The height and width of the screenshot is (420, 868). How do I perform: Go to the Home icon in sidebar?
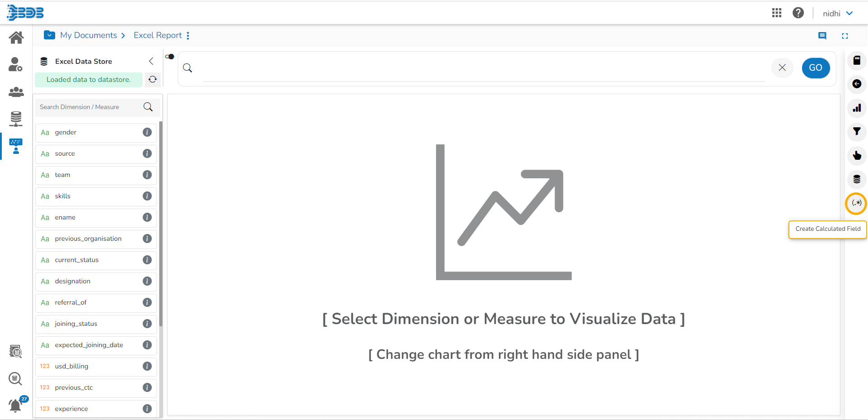pos(16,38)
